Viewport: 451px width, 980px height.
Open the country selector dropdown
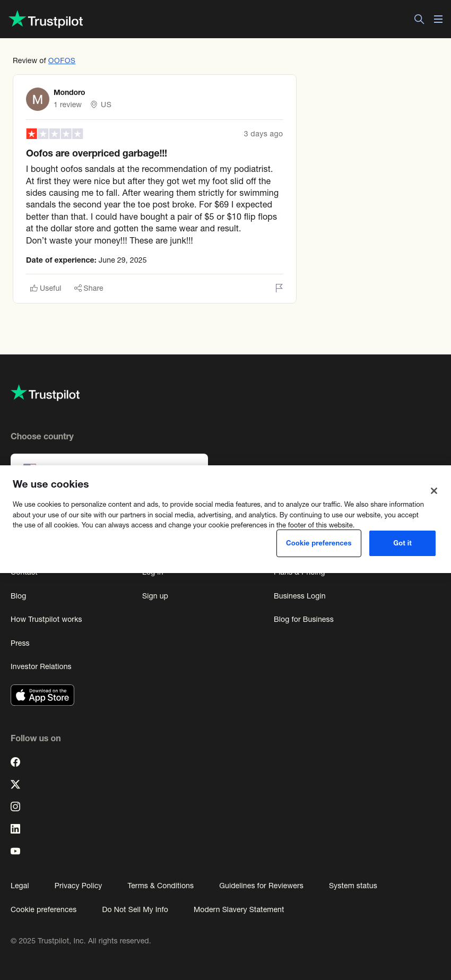[x=109, y=459]
